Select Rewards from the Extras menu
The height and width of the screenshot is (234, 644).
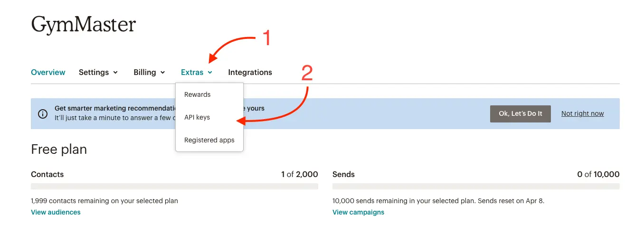(x=198, y=94)
